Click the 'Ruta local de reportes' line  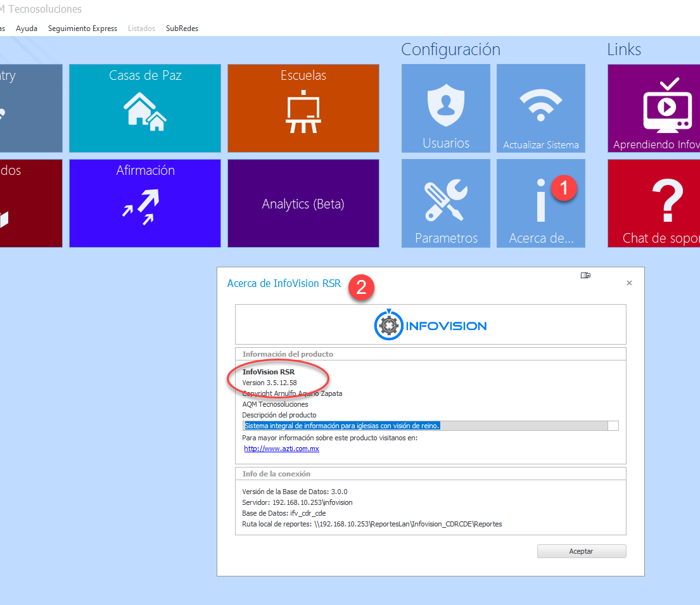[372, 524]
